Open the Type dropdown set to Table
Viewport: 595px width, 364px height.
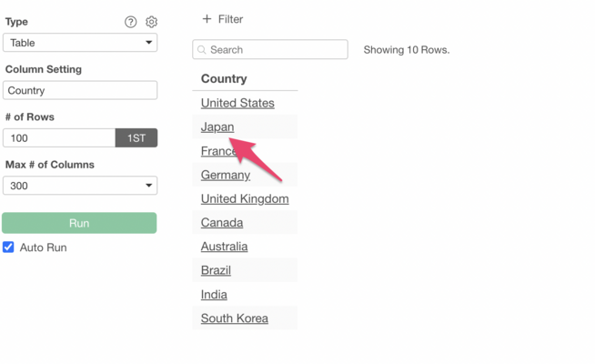tap(80, 43)
